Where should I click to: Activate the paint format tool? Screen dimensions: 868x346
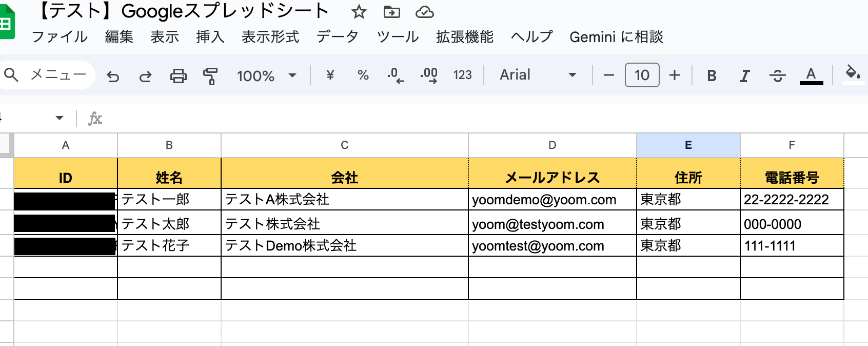coord(210,76)
